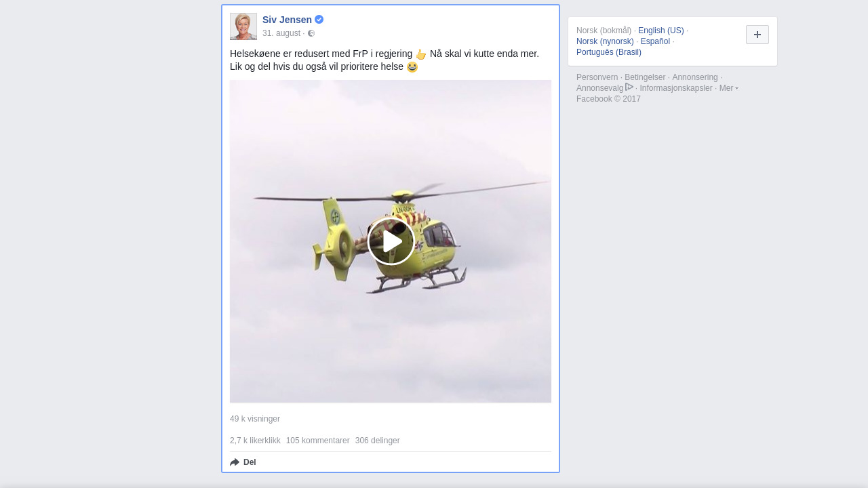Open the 31. august timestamp link
Viewport: 868px width, 488px height.
pyautogui.click(x=281, y=33)
